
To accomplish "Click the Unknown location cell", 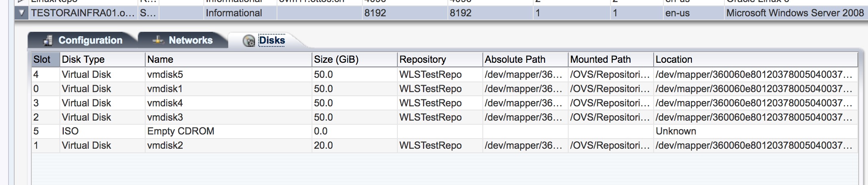I will pyautogui.click(x=756, y=131).
